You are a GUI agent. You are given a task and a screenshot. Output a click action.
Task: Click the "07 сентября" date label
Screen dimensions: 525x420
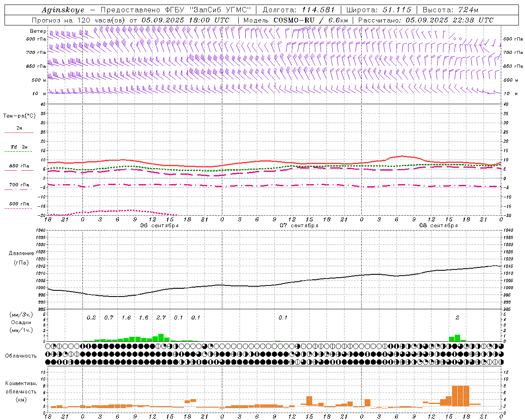point(299,226)
